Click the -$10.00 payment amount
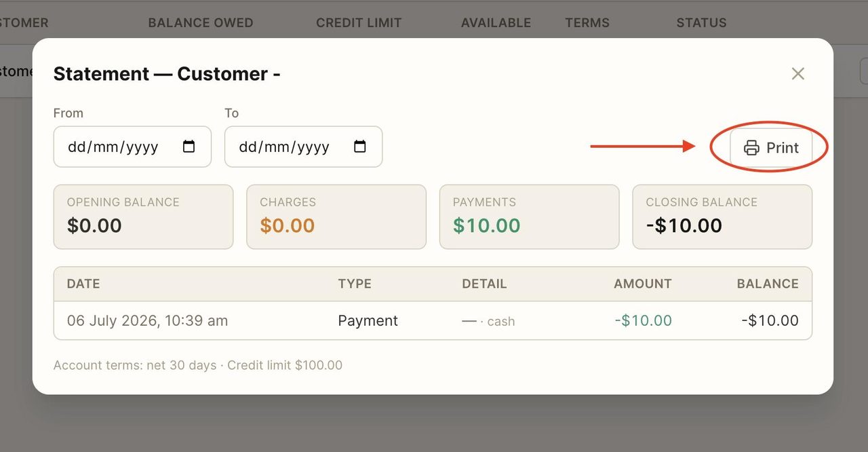Viewport: 868px width, 452px height. click(644, 320)
